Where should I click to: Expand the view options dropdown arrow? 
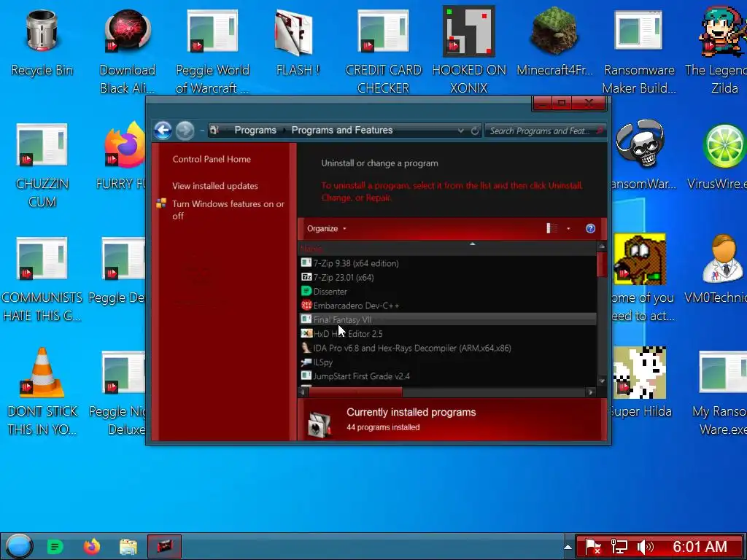point(568,228)
